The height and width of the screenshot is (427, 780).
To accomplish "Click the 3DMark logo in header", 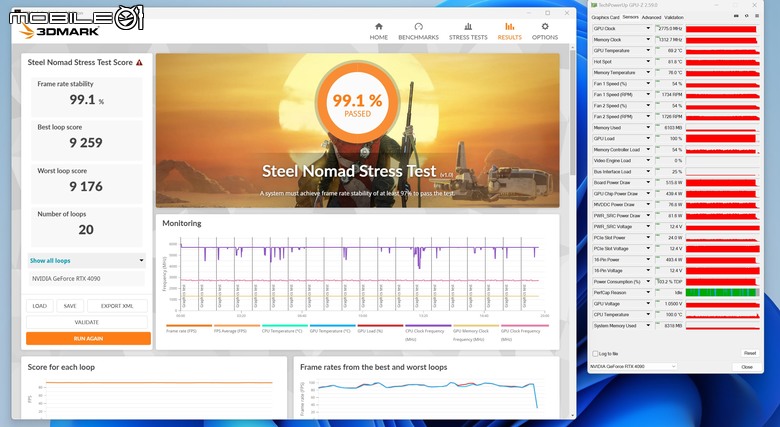I will click(59, 31).
